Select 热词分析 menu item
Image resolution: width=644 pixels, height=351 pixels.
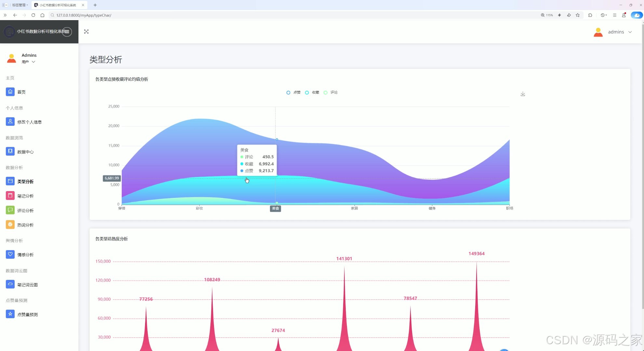(25, 225)
